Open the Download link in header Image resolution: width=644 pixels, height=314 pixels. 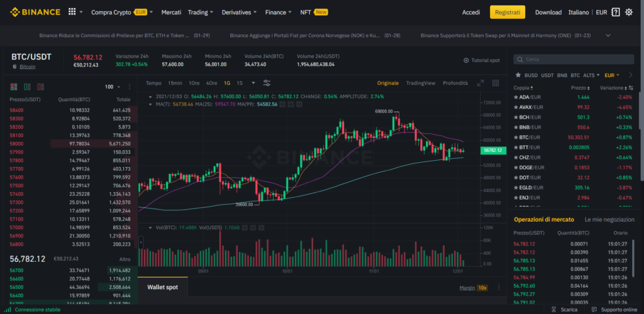coord(548,13)
